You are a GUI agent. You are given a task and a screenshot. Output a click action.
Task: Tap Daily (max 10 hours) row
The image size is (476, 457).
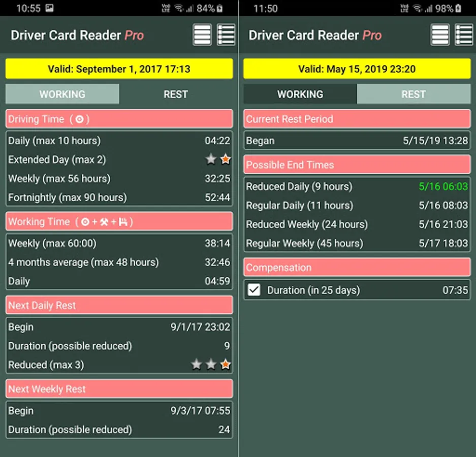pyautogui.click(x=119, y=141)
